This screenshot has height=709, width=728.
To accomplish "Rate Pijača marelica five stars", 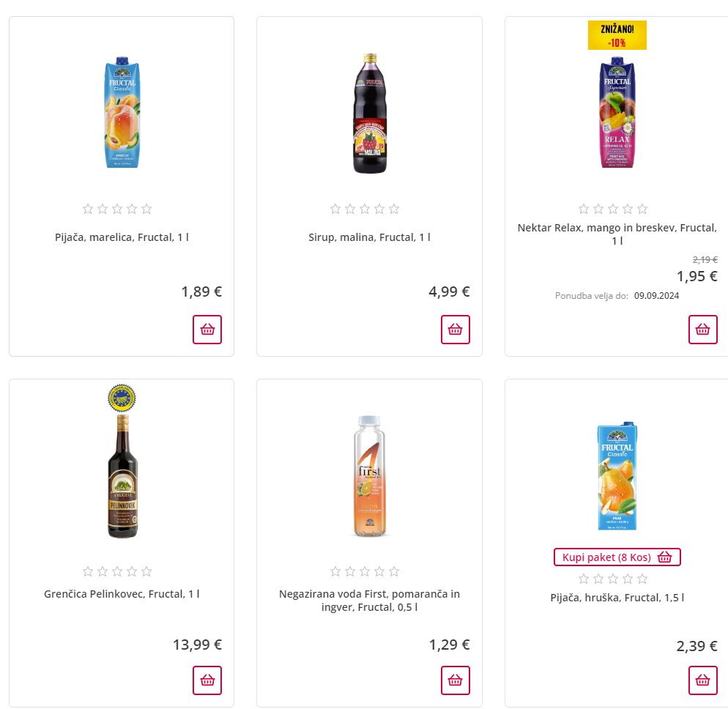I will (146, 209).
